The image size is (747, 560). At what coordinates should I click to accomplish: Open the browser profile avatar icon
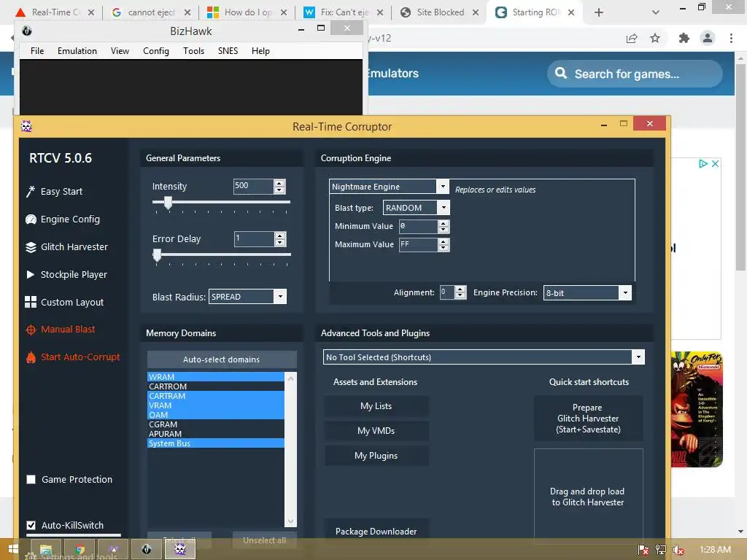[x=708, y=38]
